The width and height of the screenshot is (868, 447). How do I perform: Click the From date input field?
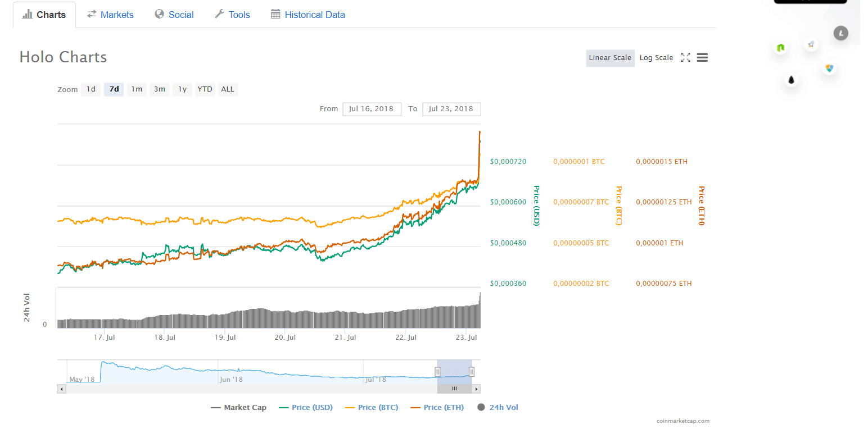372,109
